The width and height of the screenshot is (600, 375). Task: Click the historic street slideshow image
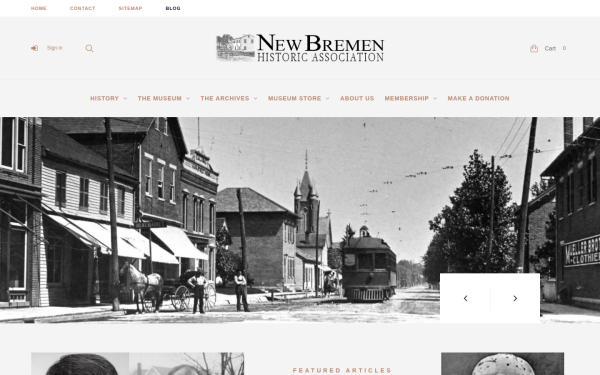click(x=300, y=220)
